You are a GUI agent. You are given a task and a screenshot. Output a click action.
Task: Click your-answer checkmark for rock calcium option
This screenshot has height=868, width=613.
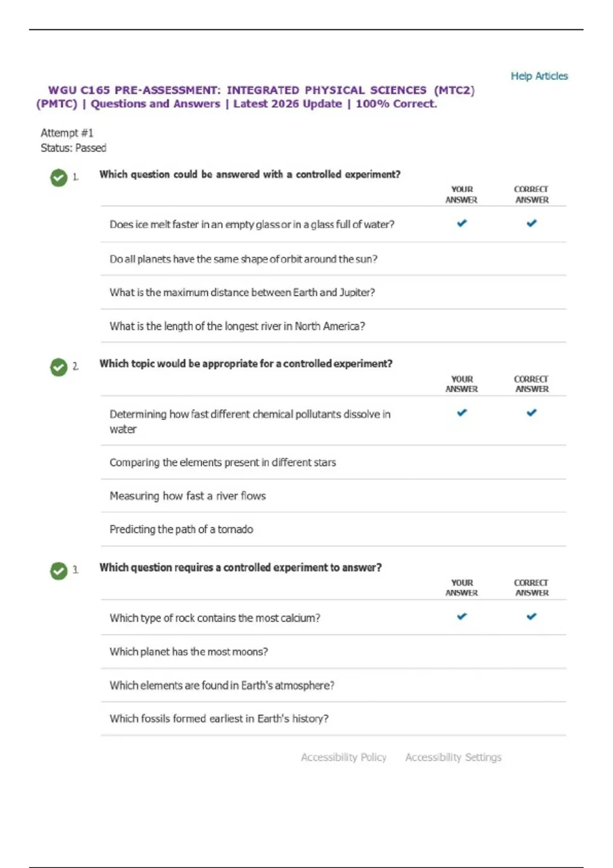click(462, 616)
